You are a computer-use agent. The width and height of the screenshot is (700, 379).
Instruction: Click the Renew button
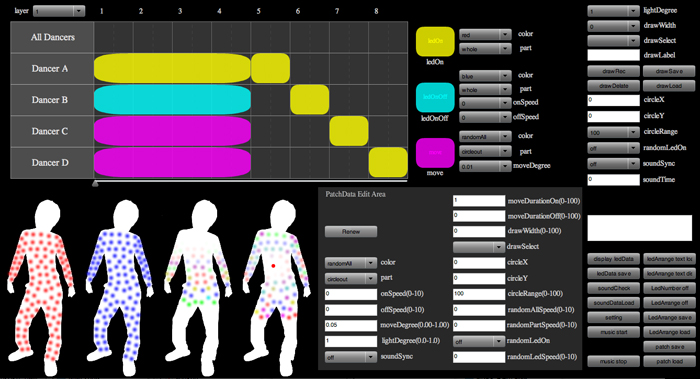click(351, 232)
